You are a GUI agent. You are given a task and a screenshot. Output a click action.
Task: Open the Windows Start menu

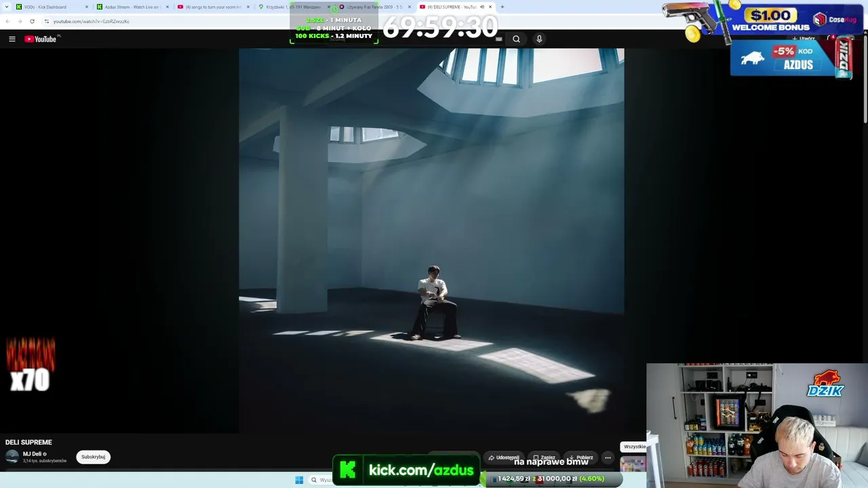[x=299, y=480]
